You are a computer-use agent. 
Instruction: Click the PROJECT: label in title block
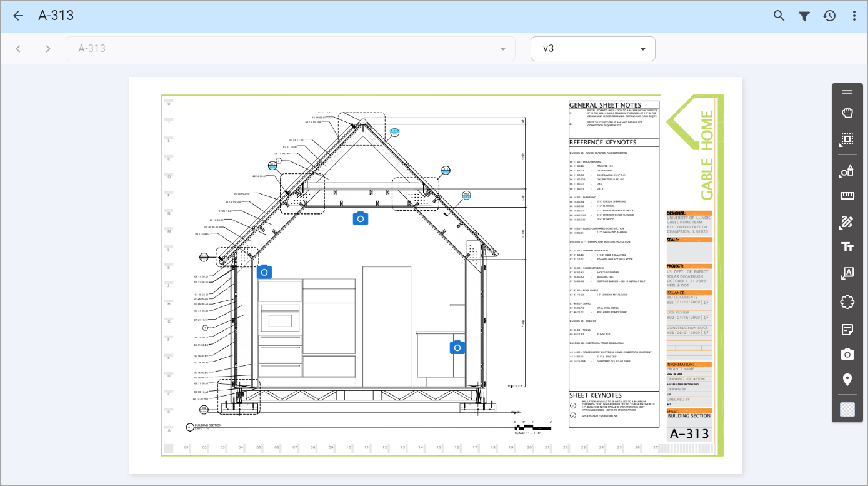pyautogui.click(x=676, y=266)
